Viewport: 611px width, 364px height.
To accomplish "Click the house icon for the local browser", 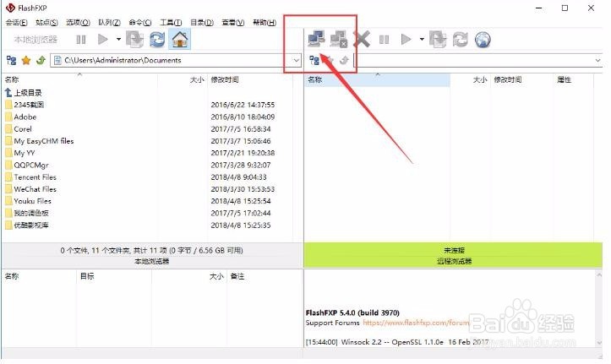I will [x=180, y=40].
